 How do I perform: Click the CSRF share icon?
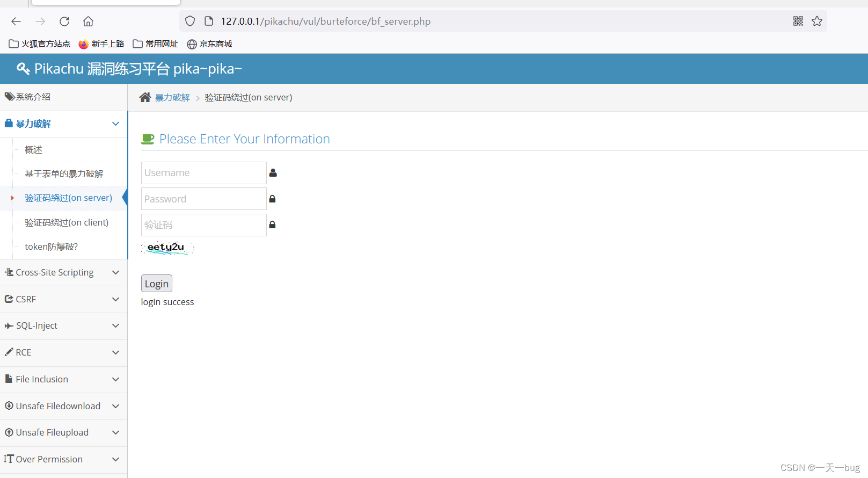coord(9,299)
